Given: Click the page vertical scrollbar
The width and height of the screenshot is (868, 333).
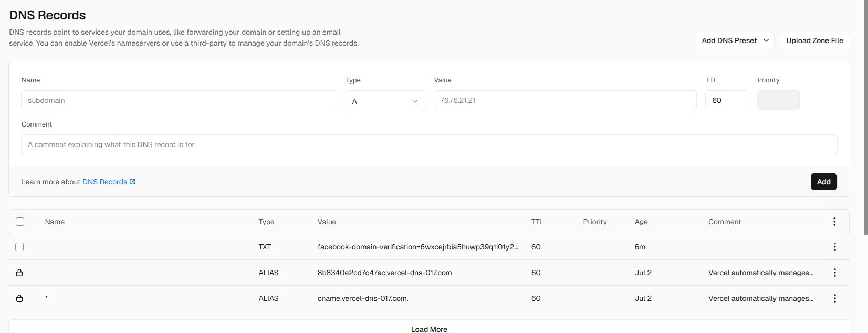Looking at the screenshot, I should (865, 118).
